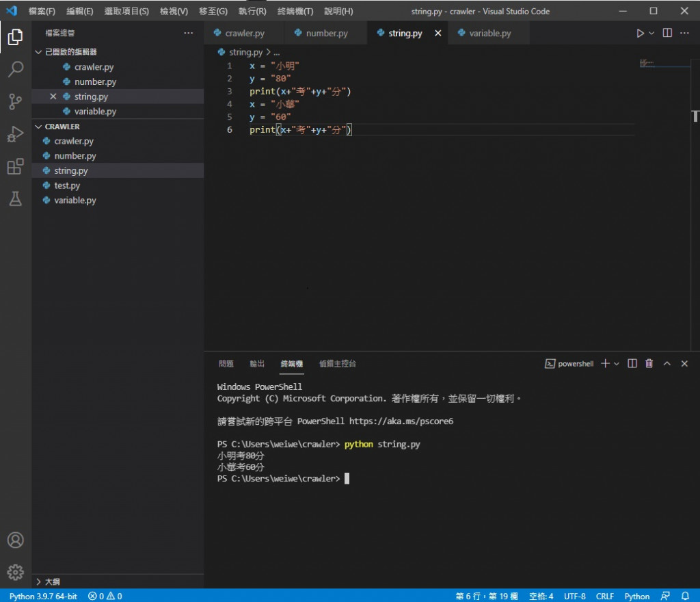The width and height of the screenshot is (700, 602).
Task: Open the Extensions view
Action: click(15, 167)
